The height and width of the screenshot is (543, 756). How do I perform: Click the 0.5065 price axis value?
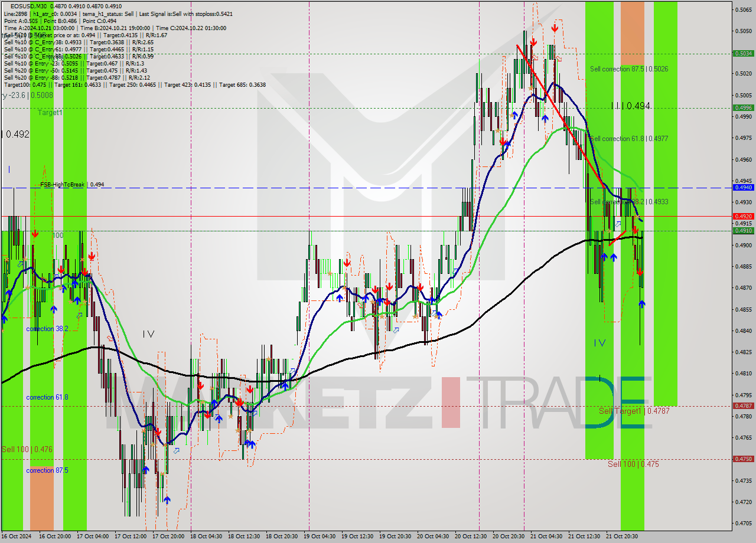744,9
